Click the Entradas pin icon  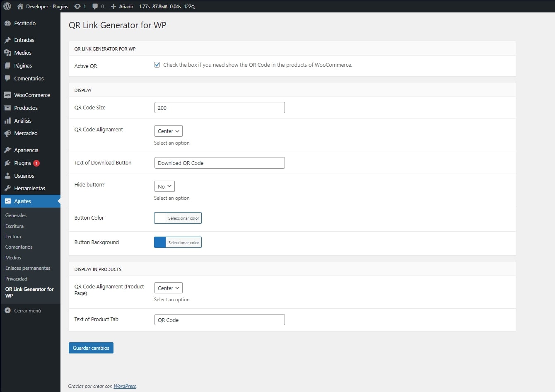pos(7,40)
